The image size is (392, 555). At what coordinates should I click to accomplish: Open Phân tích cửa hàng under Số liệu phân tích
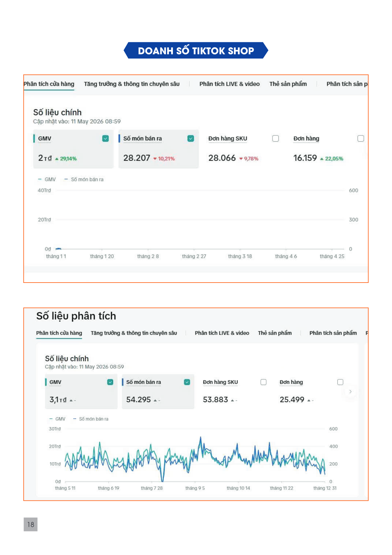(59, 333)
